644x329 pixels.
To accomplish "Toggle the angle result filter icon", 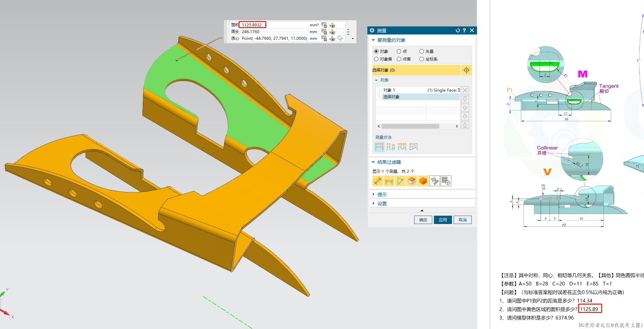I will tap(400, 181).
